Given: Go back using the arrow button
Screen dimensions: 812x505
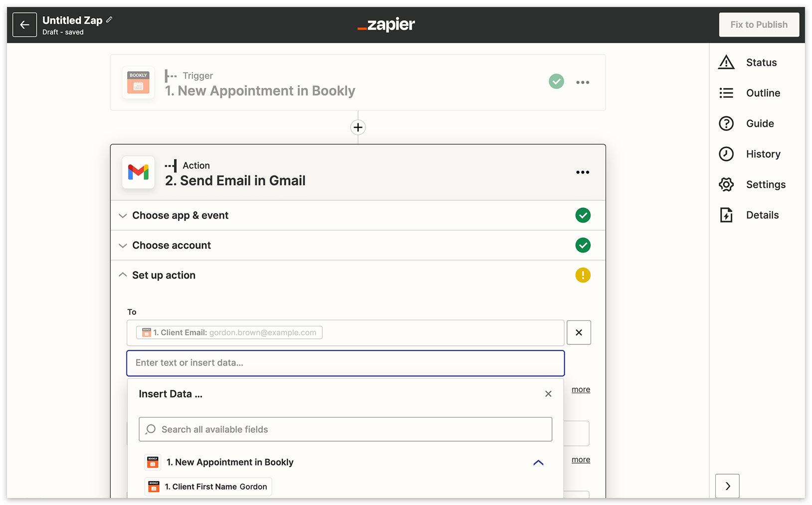Looking at the screenshot, I should pyautogui.click(x=24, y=25).
